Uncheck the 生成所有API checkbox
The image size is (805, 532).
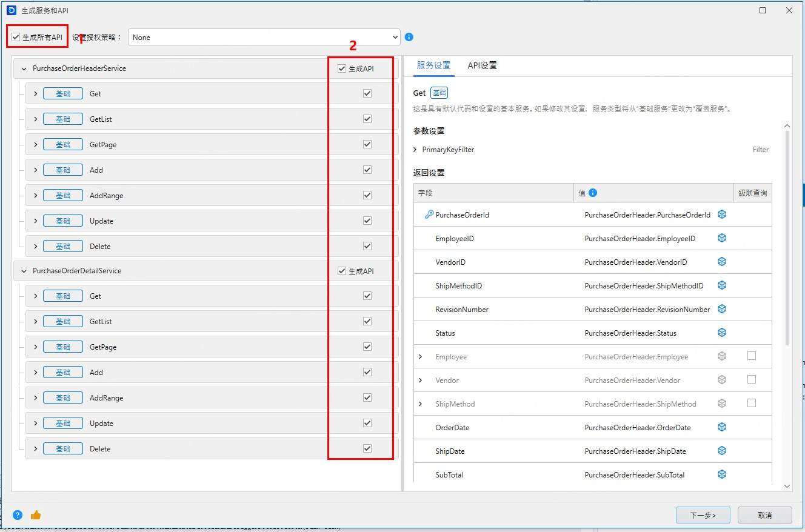tap(16, 38)
